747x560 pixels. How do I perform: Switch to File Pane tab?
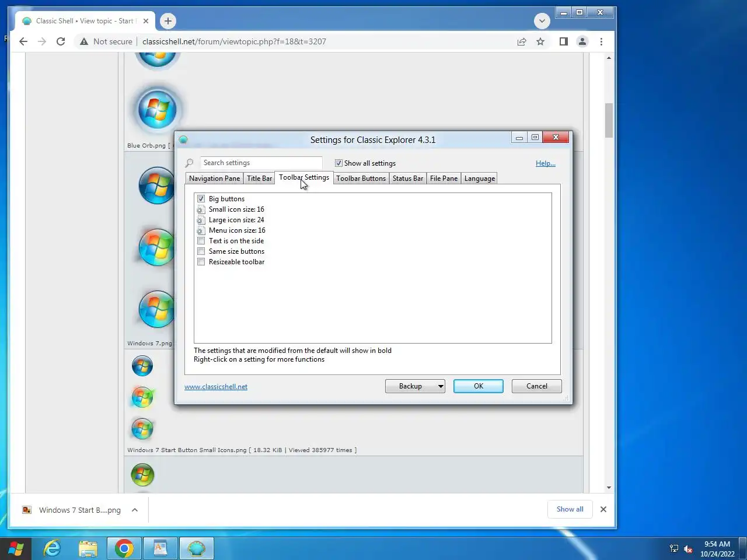tap(444, 178)
